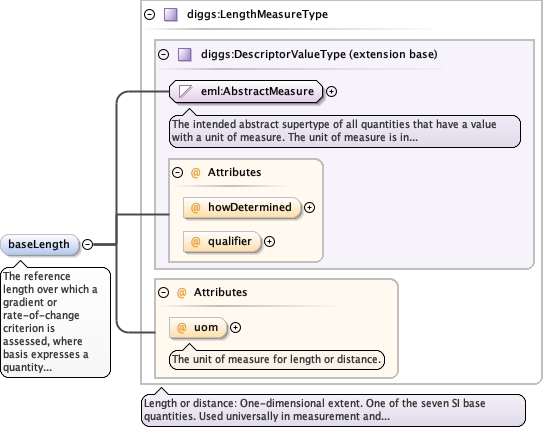Expand the howDetermined attribute
Screen dimensions: 544x430
[309, 208]
